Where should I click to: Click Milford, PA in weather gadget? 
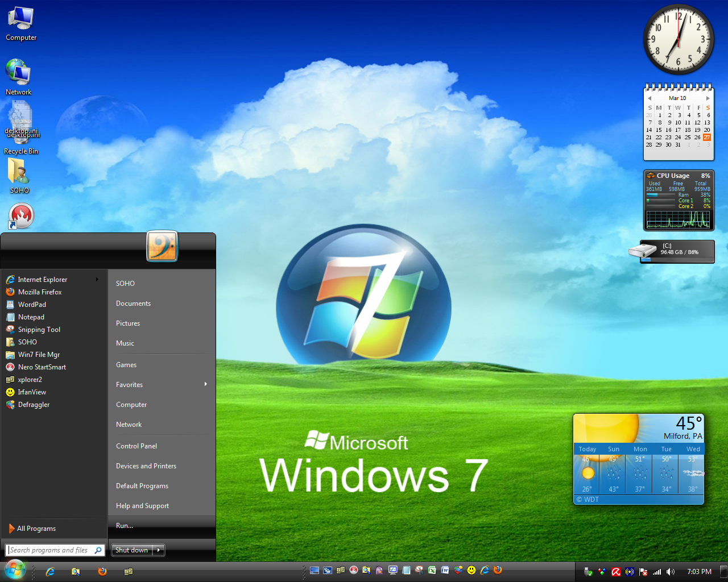pos(683,436)
